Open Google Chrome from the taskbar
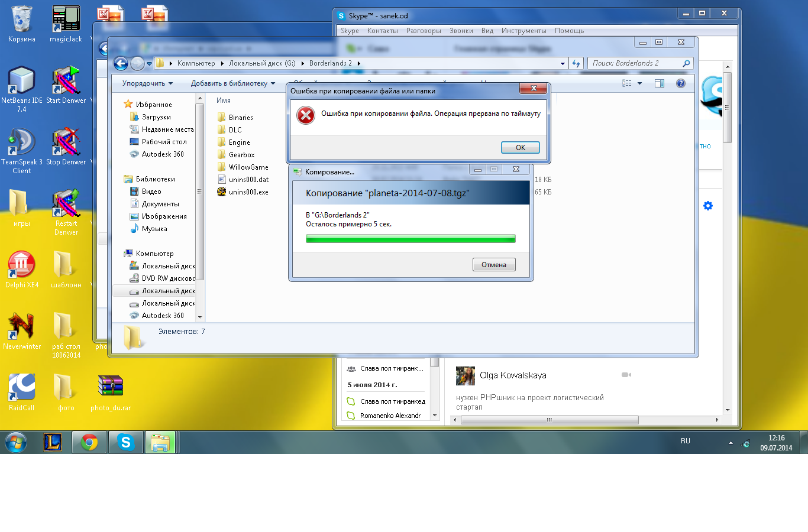The height and width of the screenshot is (532, 808). (x=89, y=442)
